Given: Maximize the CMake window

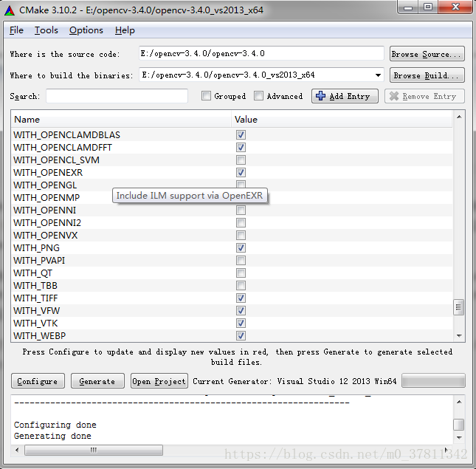Looking at the screenshot, I should pyautogui.click(x=428, y=7).
